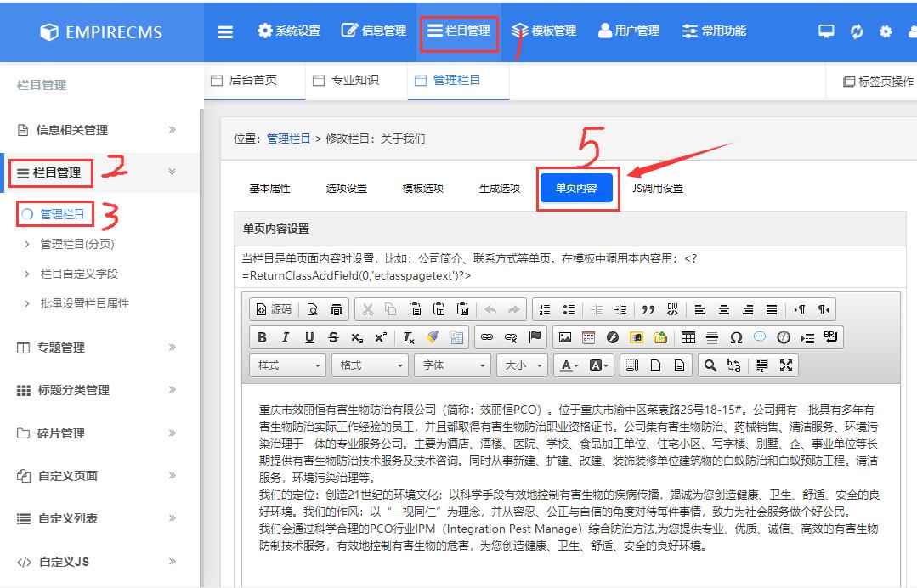Open the 字体 font dropdown
The height and width of the screenshot is (588, 917).
450,365
